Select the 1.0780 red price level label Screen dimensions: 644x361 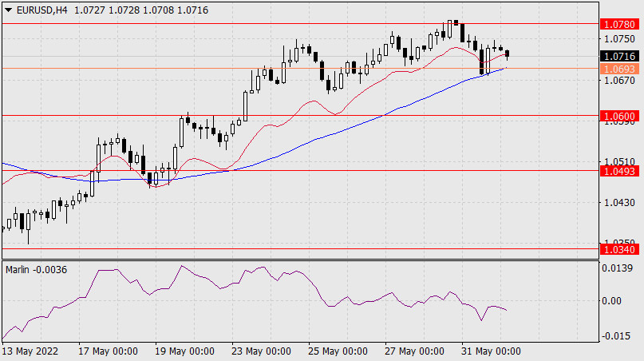click(619, 24)
